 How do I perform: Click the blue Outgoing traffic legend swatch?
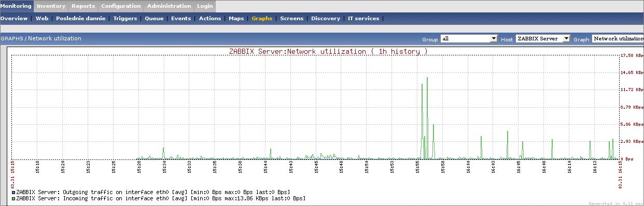click(x=13, y=192)
